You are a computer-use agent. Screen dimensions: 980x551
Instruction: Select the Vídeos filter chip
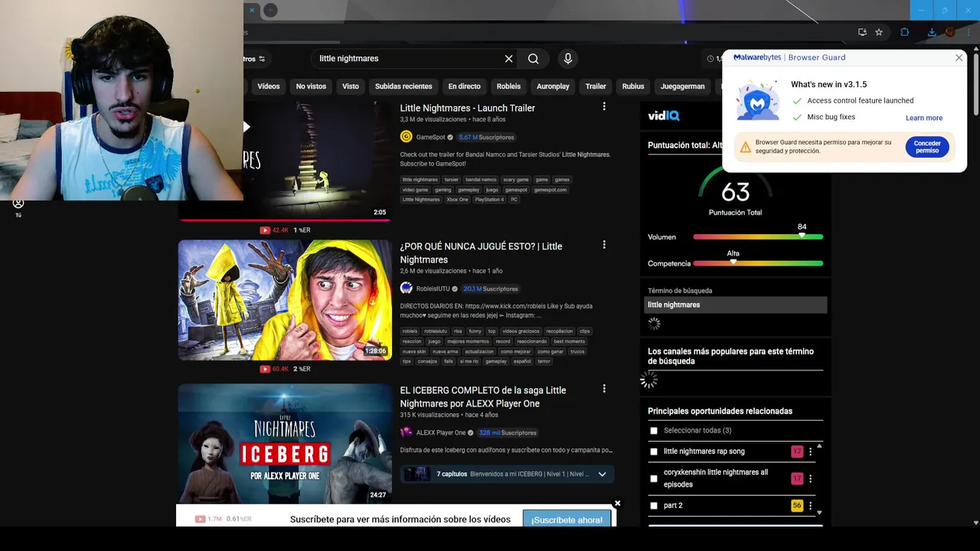pos(269,86)
